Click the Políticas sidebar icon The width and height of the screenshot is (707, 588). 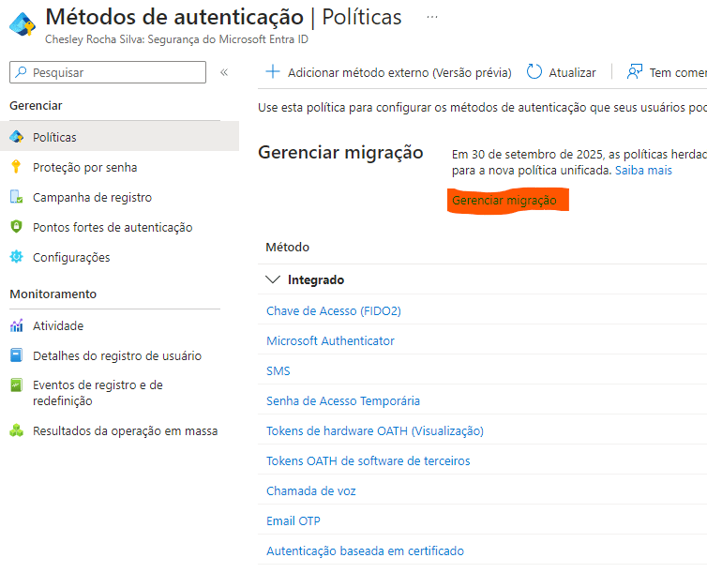[x=16, y=137]
